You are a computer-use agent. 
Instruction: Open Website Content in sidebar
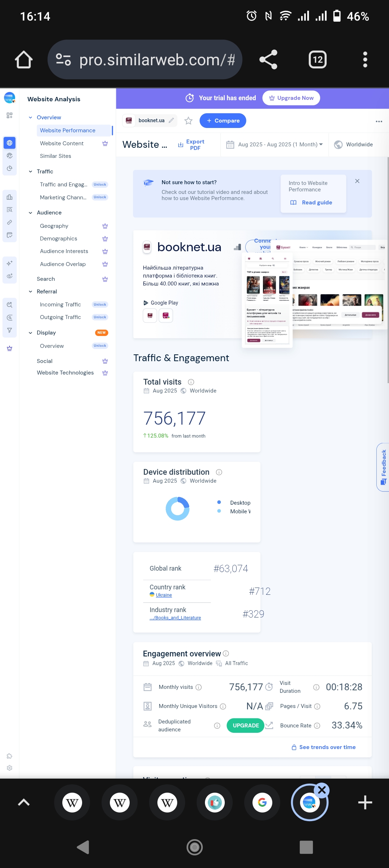tap(62, 143)
